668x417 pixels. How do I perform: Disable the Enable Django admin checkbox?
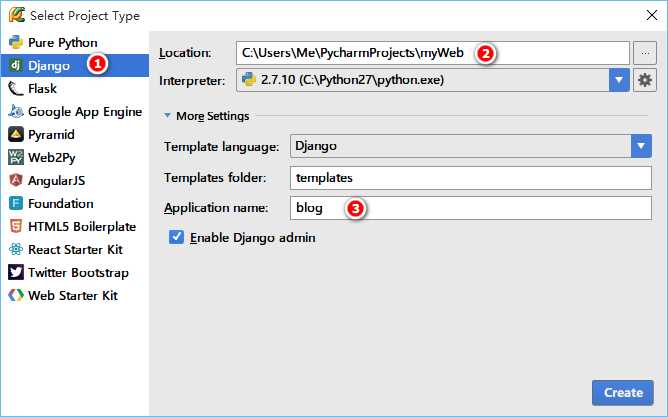[x=176, y=237]
